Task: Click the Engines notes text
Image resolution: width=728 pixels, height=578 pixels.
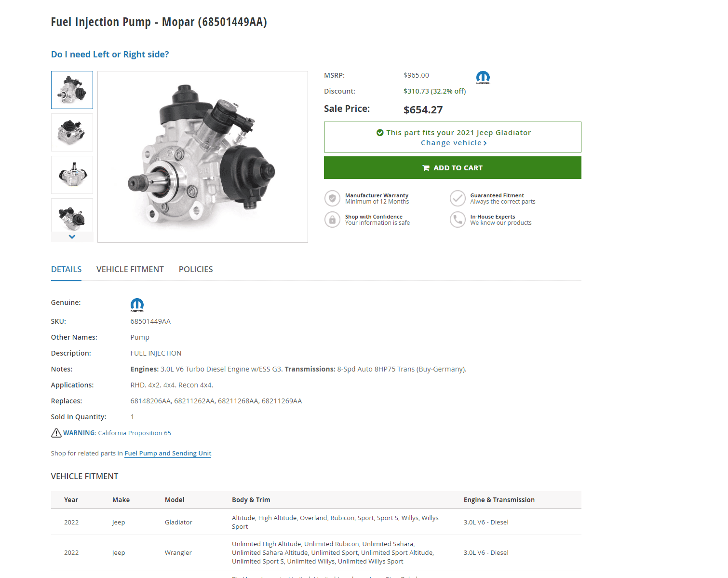Action: point(298,369)
